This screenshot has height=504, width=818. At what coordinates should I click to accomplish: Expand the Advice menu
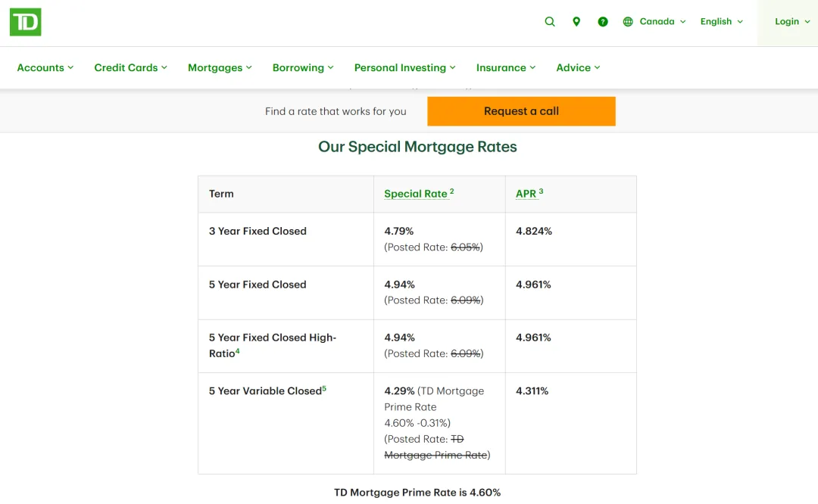point(578,67)
